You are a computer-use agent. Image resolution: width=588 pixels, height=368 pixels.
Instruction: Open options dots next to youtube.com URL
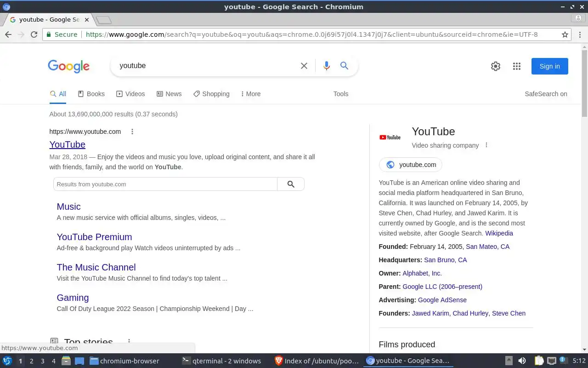tap(132, 132)
